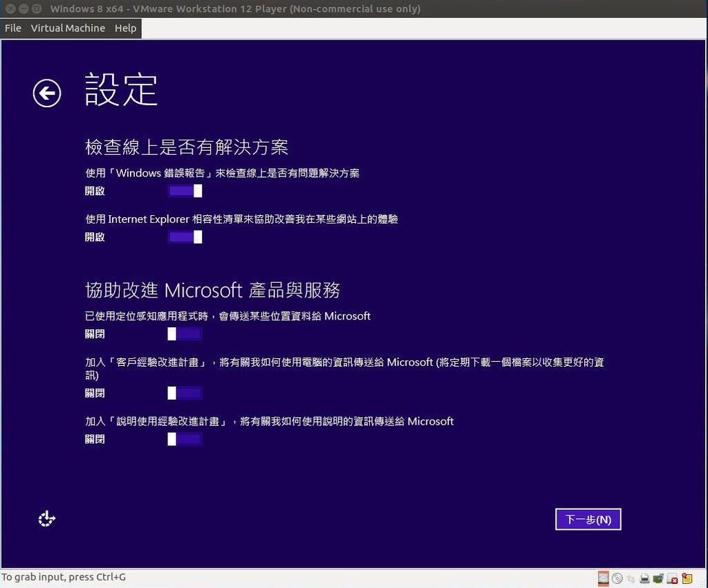Click the sound card device status icon

coord(658,578)
